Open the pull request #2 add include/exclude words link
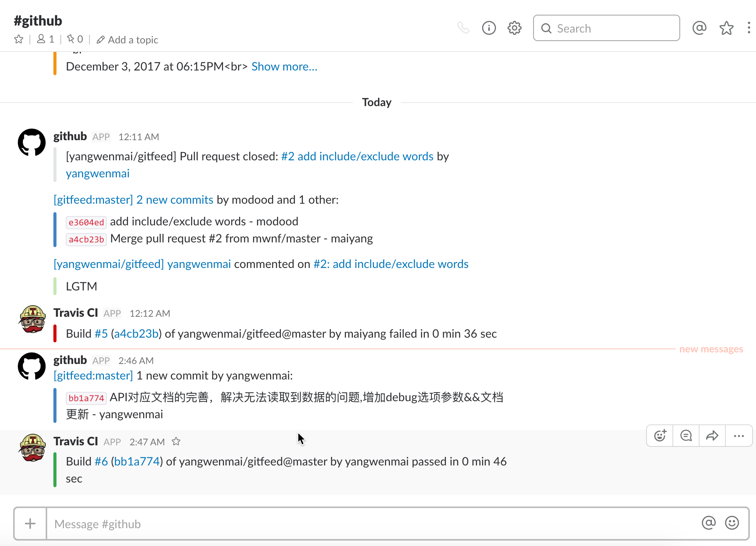This screenshot has width=756, height=546. click(x=357, y=156)
